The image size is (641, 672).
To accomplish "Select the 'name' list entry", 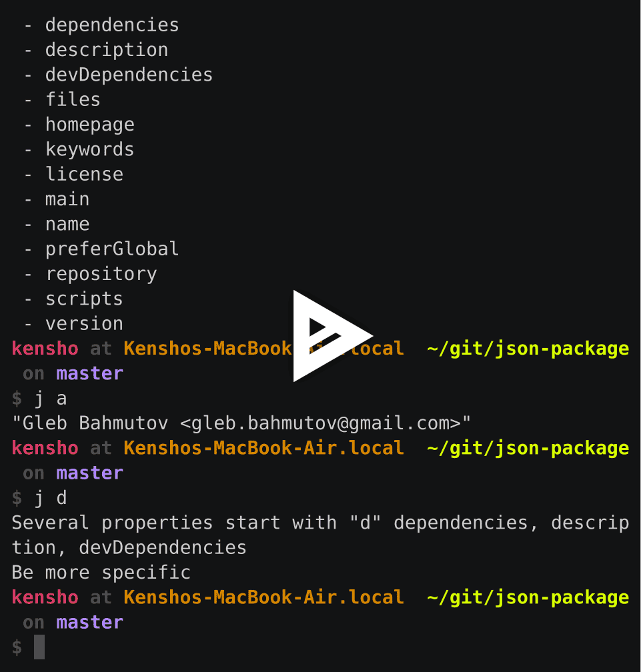I will 67,224.
